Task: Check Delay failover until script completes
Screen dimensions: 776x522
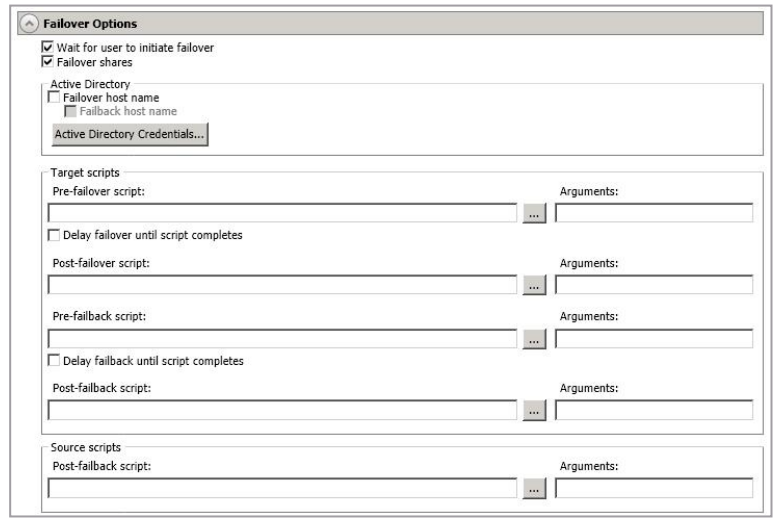Action: pos(54,235)
